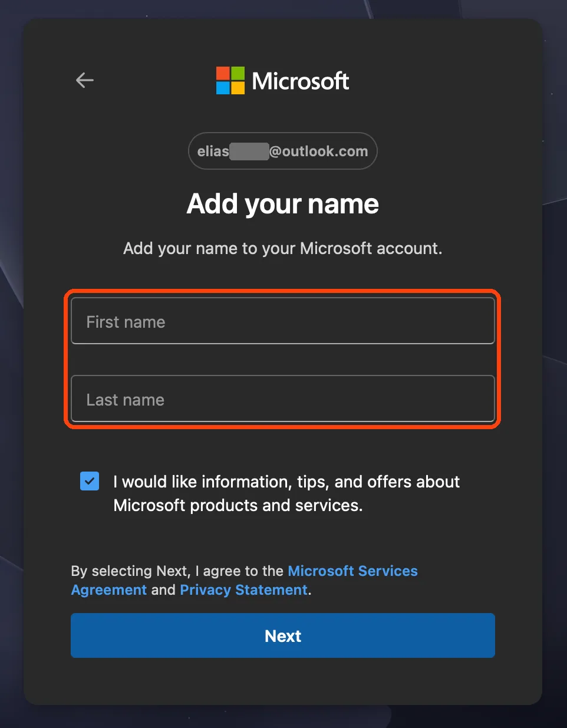Click the blue Next button
Screen dimensions: 567x728
[x=283, y=635]
